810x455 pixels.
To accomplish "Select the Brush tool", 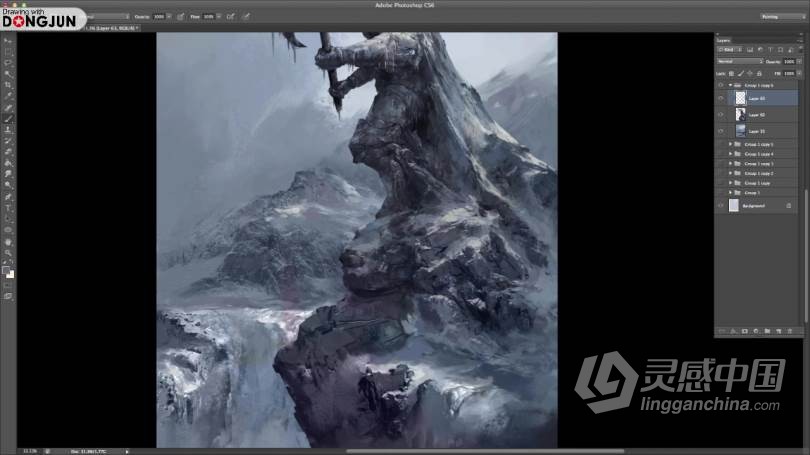I will click(8, 119).
